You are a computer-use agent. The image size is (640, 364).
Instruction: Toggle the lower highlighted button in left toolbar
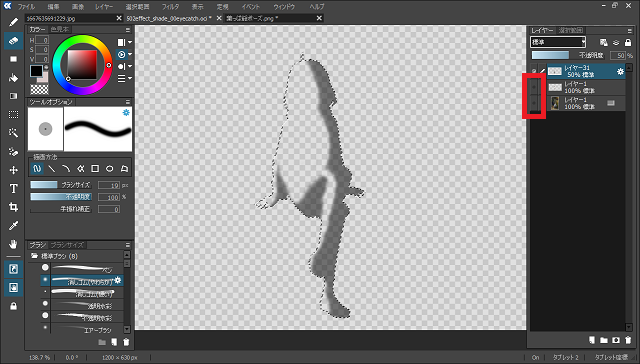pos(13,288)
